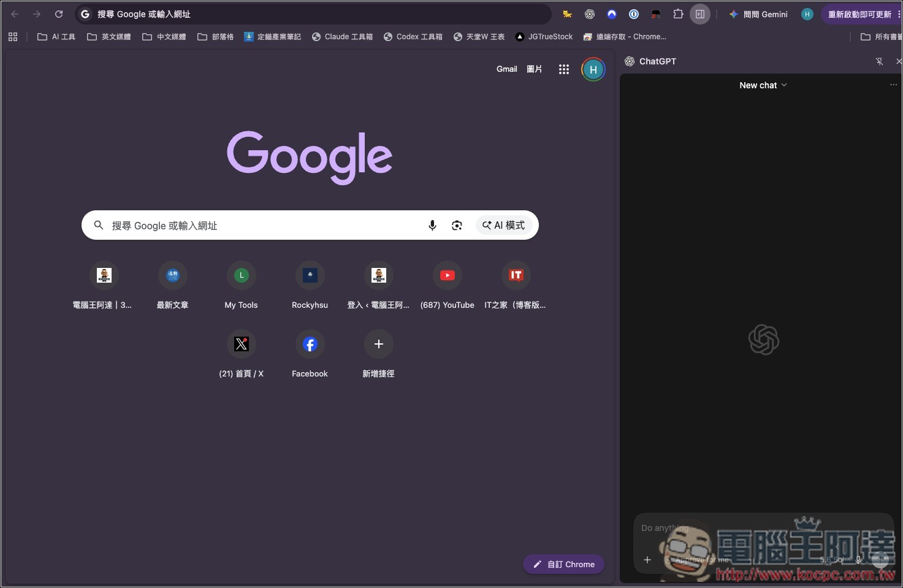This screenshot has height=588, width=903.
Task: Click the plus attach button in ChatGPT
Action: point(647,560)
